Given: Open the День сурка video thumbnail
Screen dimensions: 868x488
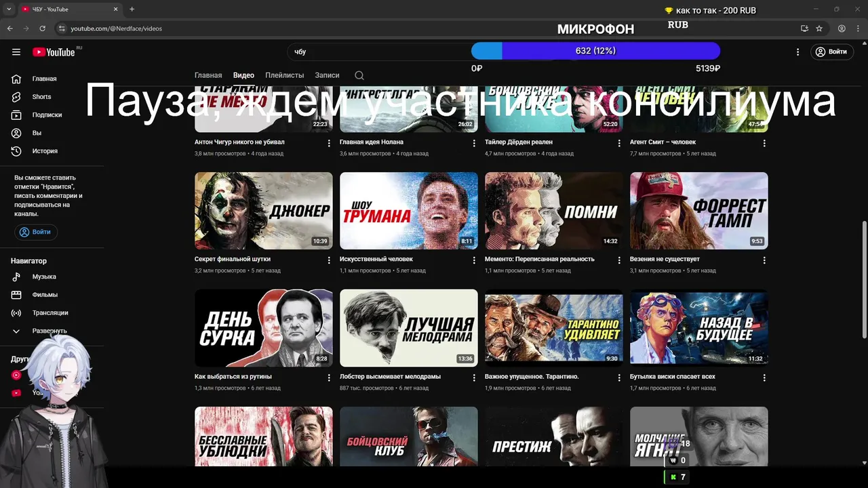Looking at the screenshot, I should click(264, 328).
